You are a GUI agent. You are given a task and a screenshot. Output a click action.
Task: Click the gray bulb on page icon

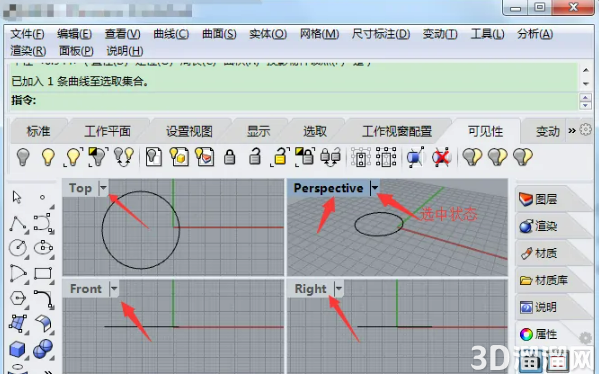click(x=154, y=157)
